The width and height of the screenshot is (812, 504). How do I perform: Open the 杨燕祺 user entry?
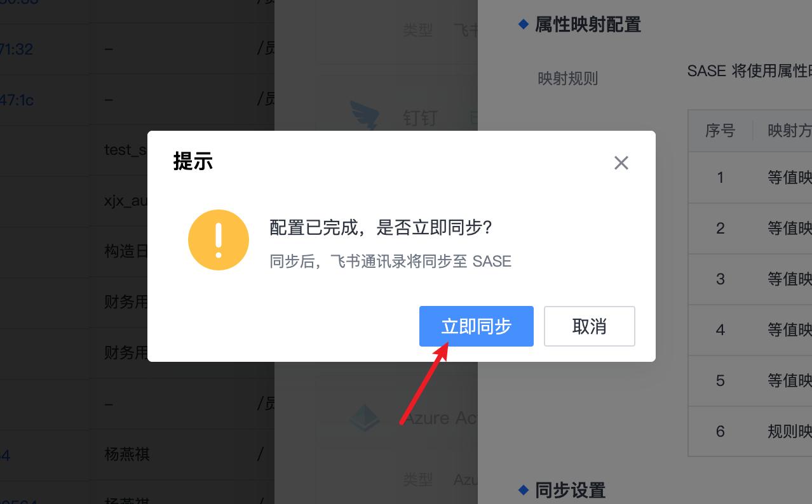point(127,454)
